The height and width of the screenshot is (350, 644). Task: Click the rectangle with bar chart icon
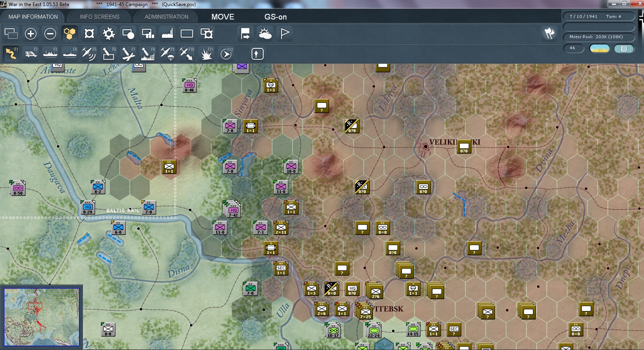click(148, 33)
